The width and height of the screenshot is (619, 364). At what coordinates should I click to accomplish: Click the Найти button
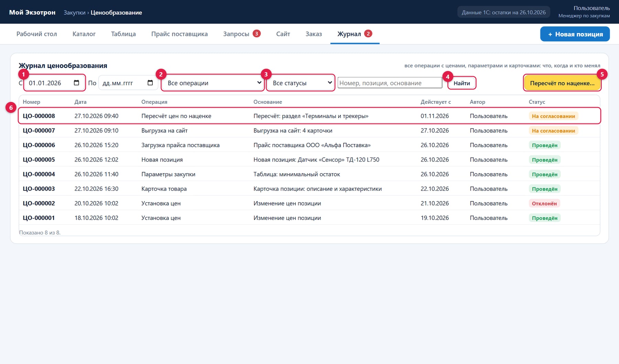462,83
